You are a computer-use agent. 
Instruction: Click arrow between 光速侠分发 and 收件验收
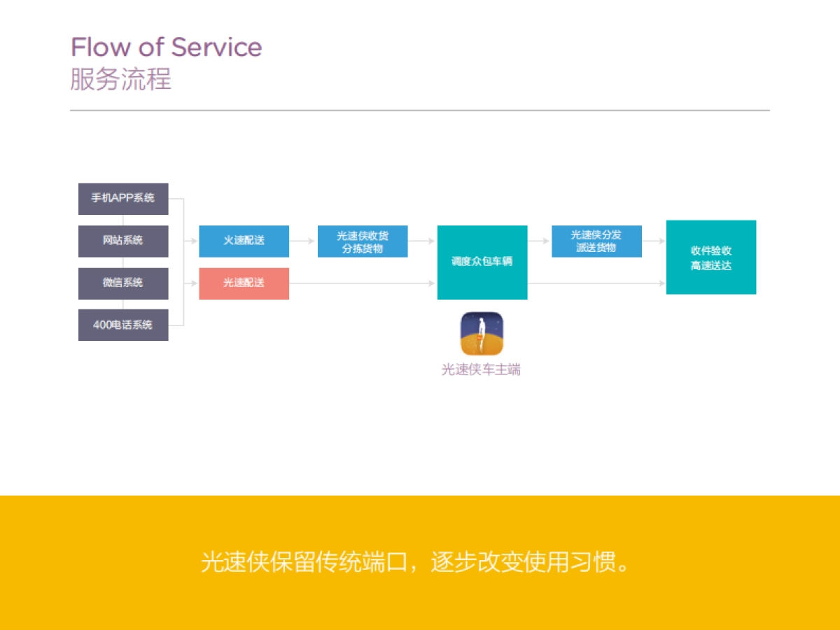pos(654,241)
